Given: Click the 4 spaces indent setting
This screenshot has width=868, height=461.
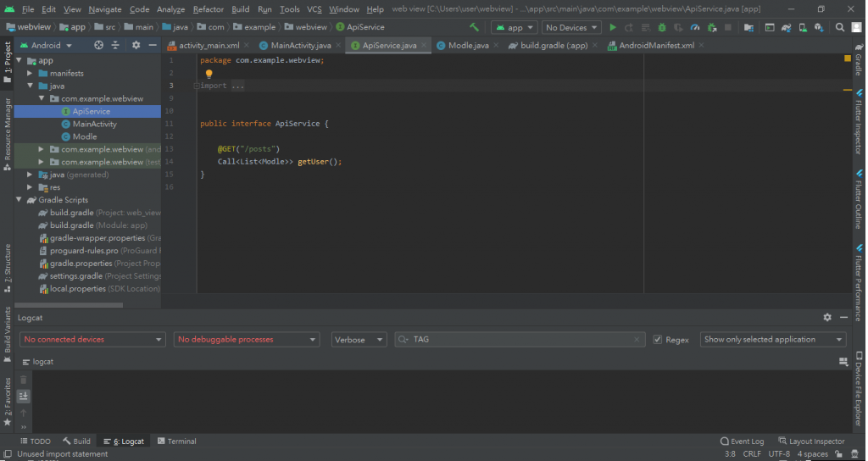Looking at the screenshot, I should pos(812,454).
